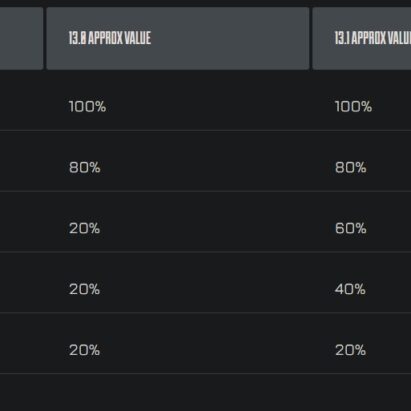Viewport: 411px width, 411px height.
Task: Click the divider line beneath the 80% row
Action: (x=205, y=191)
